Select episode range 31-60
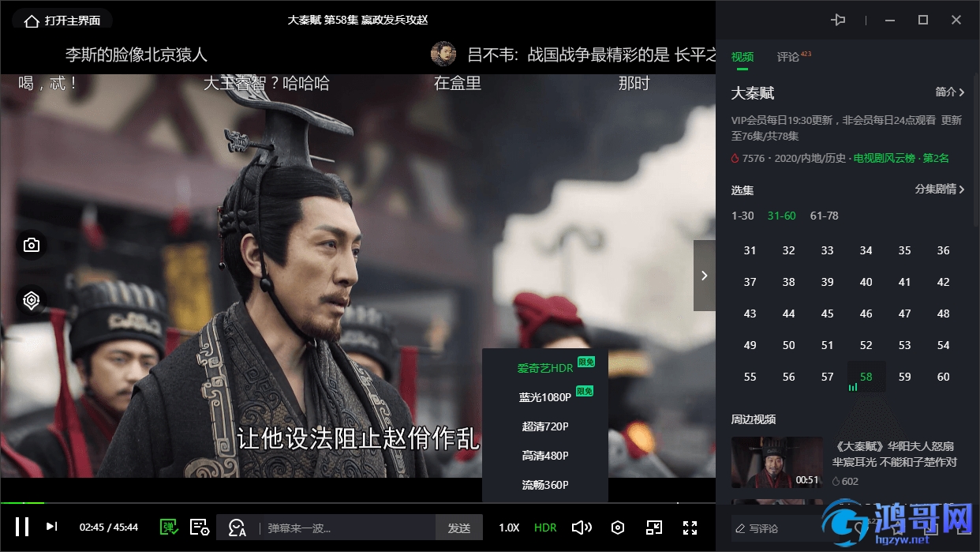Viewport: 980px width, 552px height. (x=781, y=216)
